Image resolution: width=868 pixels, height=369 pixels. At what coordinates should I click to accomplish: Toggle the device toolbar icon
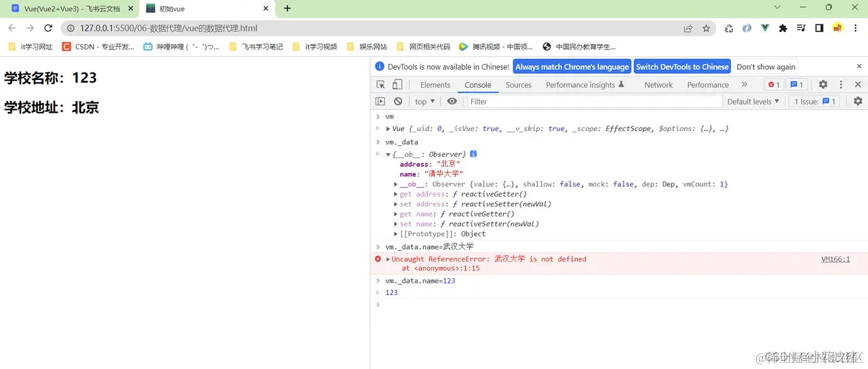[x=397, y=85]
